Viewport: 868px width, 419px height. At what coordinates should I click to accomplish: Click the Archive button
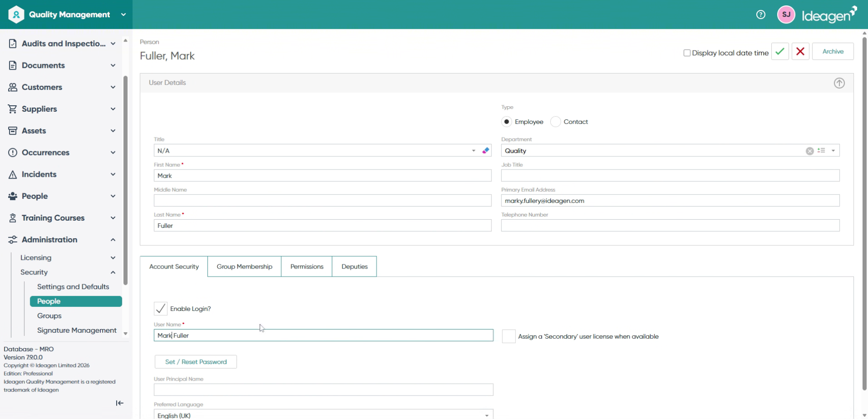click(x=833, y=52)
